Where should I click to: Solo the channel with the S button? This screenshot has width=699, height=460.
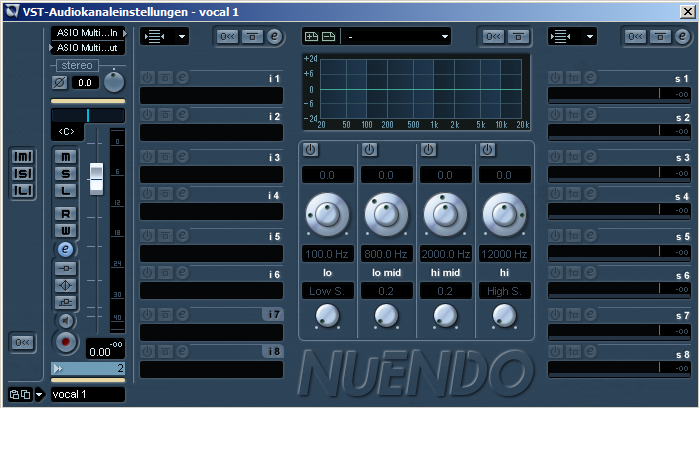coord(66,174)
